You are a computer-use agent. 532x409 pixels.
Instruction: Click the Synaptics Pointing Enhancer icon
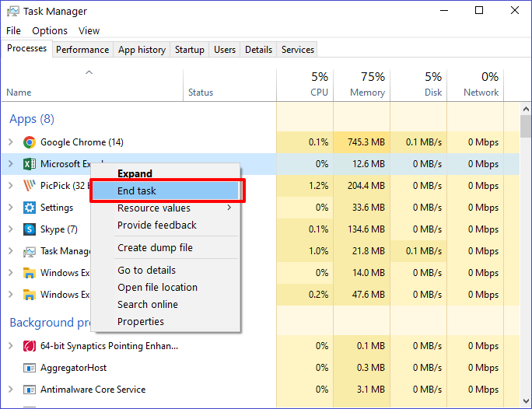(30, 346)
